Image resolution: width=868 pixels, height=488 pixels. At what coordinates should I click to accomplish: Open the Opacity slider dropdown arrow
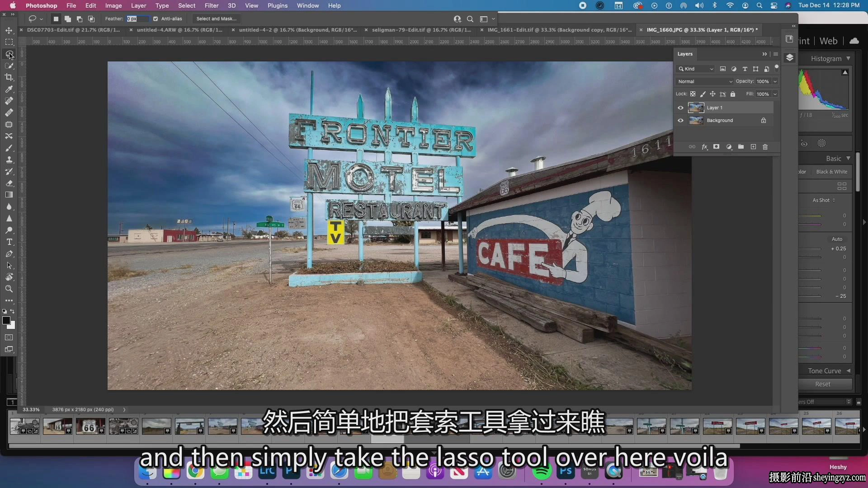pyautogui.click(x=775, y=81)
